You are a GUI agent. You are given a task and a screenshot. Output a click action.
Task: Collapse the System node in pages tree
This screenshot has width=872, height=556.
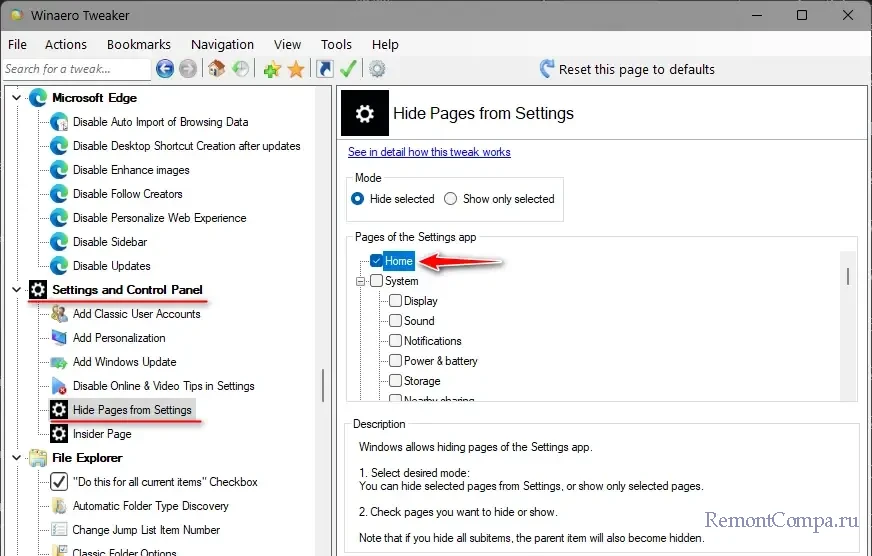pos(361,281)
